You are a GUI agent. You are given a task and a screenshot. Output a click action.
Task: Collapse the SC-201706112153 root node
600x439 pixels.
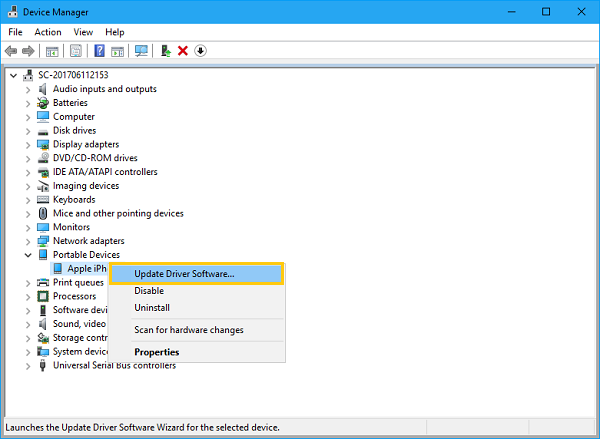coord(13,75)
